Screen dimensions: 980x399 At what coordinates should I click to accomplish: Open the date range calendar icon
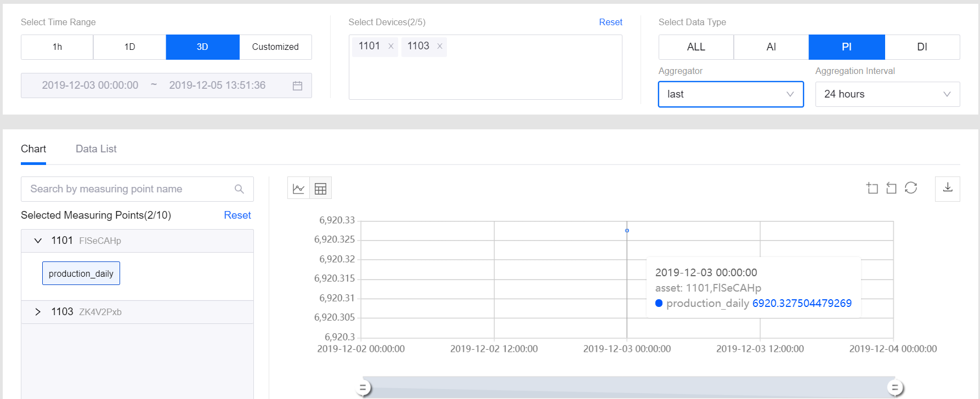(298, 86)
